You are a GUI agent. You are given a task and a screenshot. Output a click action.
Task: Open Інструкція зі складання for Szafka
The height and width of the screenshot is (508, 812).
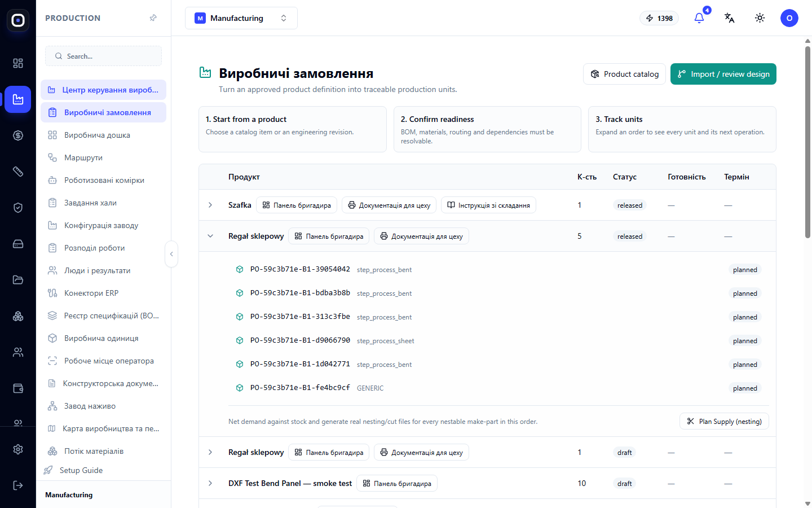pyautogui.click(x=488, y=205)
